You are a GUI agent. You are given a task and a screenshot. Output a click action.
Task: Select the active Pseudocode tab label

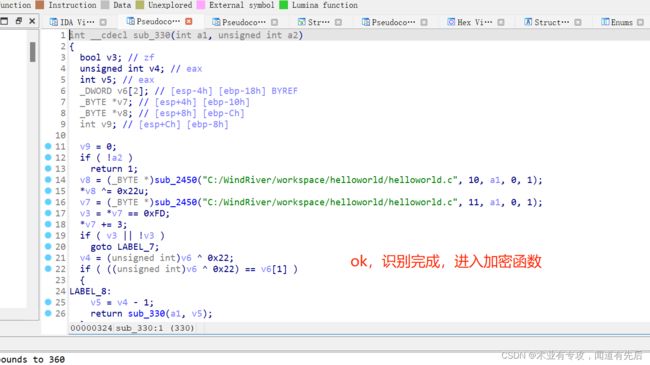point(158,21)
